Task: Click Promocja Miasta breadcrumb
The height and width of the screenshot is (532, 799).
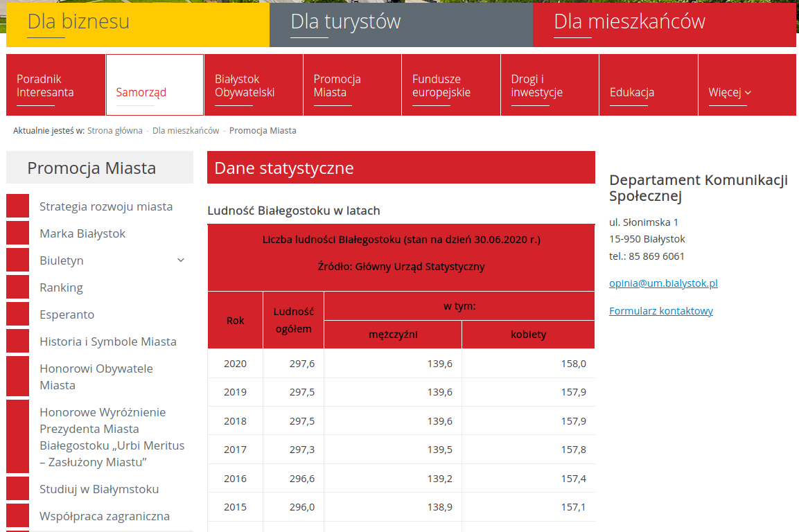Action: pos(263,131)
